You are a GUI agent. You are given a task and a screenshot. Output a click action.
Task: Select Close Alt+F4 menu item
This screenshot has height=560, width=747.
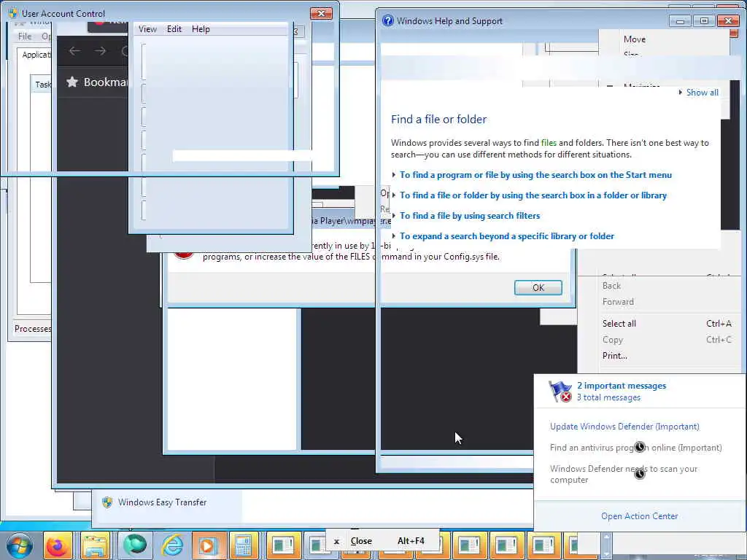382,541
